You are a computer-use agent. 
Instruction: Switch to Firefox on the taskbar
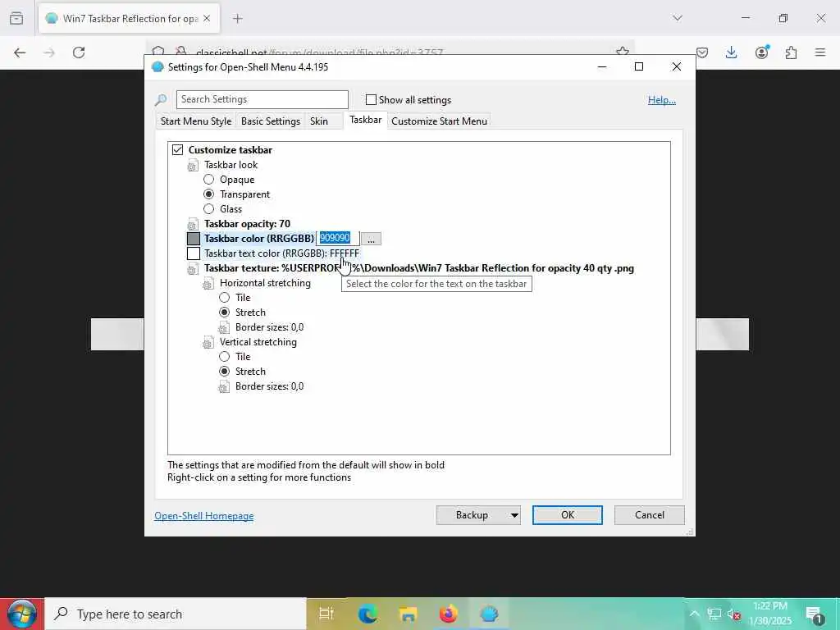tap(449, 614)
